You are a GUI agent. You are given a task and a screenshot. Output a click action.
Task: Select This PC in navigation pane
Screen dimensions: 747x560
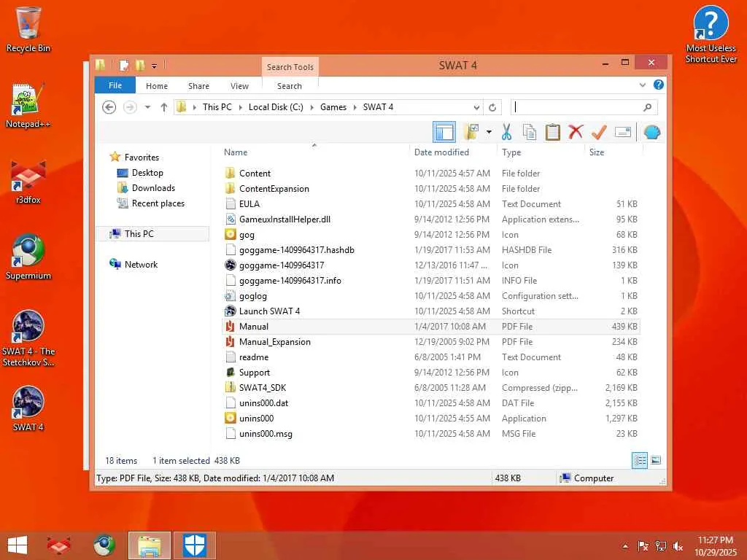(152, 234)
